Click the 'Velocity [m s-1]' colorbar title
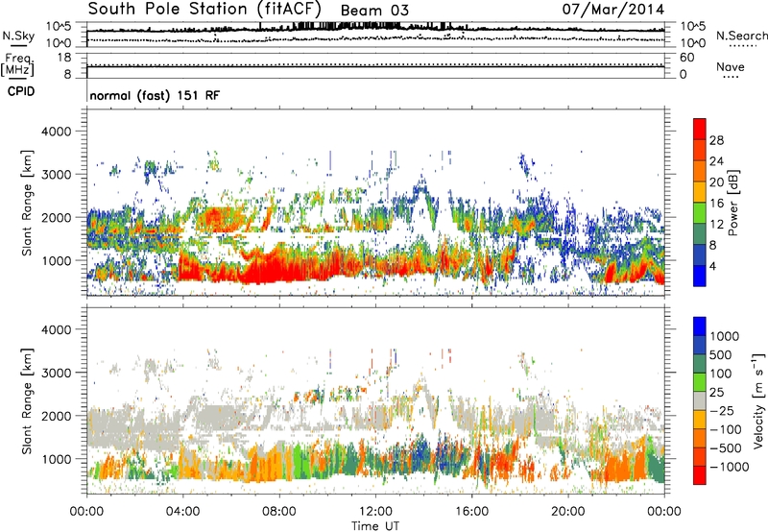Screen dimensions: 768x532 [758, 400]
